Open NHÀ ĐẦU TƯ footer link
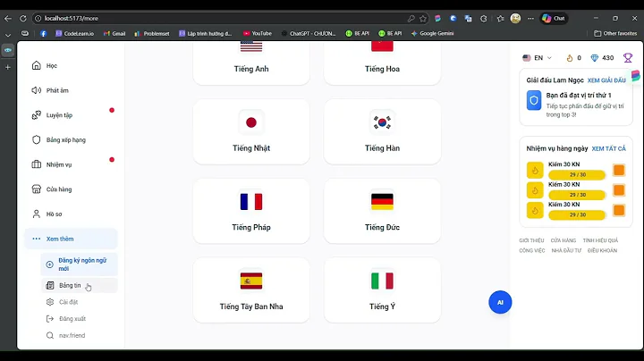The image size is (644, 361). [x=566, y=251]
